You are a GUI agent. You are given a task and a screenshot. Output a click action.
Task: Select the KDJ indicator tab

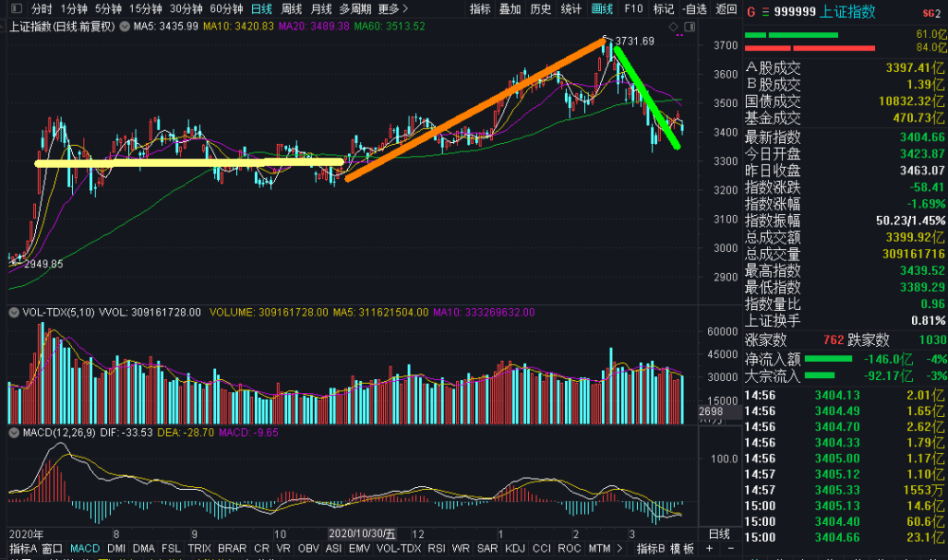point(515,549)
